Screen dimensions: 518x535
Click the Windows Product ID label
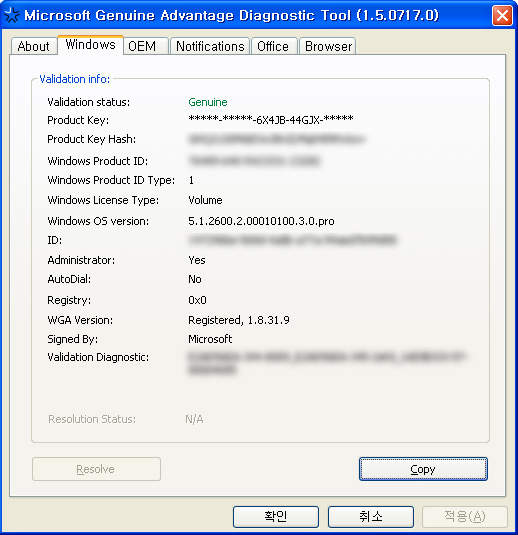tap(98, 161)
